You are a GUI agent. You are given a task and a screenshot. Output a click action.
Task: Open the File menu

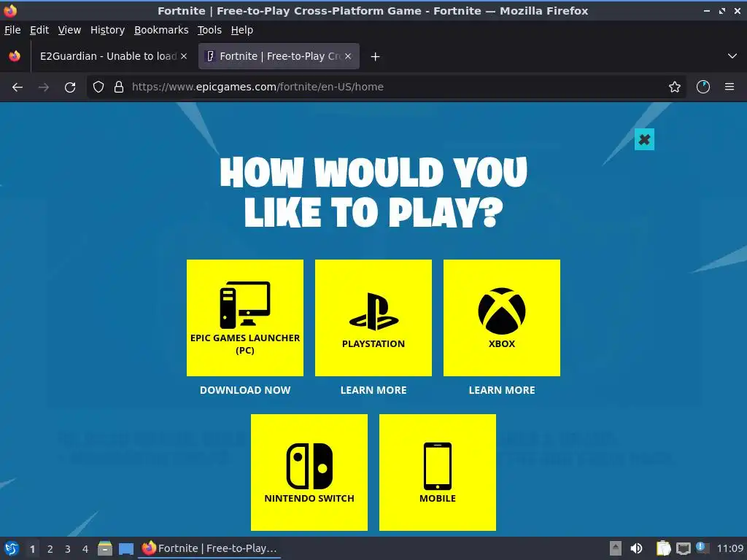12,30
